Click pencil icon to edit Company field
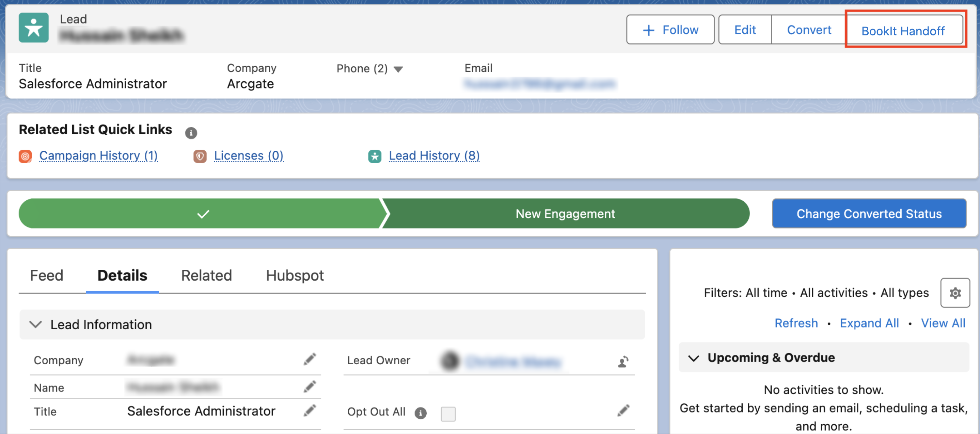 (310, 359)
